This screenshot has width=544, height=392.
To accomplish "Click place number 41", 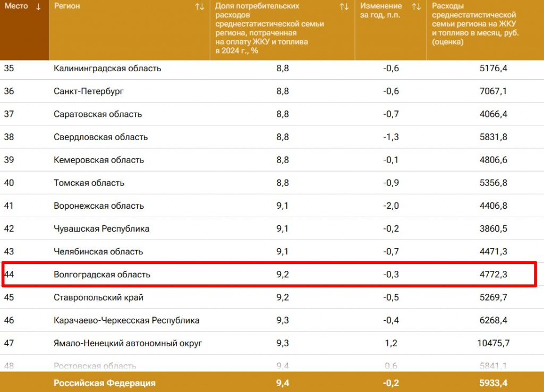I will click(x=9, y=206).
